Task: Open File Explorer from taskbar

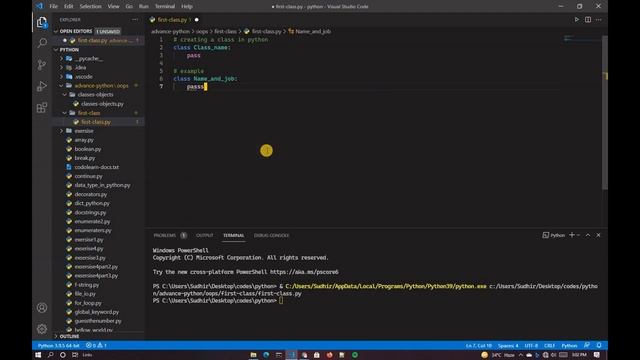Action: pyautogui.click(x=253, y=355)
